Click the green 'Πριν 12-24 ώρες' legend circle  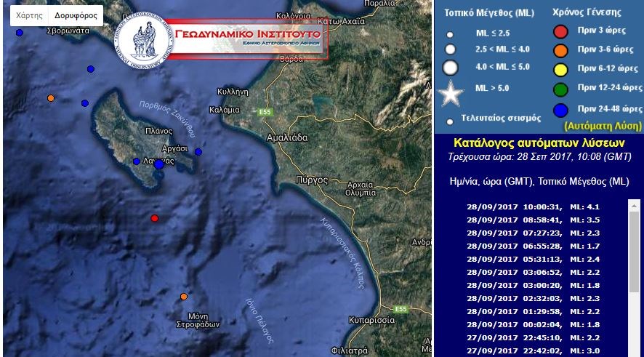coord(560,89)
